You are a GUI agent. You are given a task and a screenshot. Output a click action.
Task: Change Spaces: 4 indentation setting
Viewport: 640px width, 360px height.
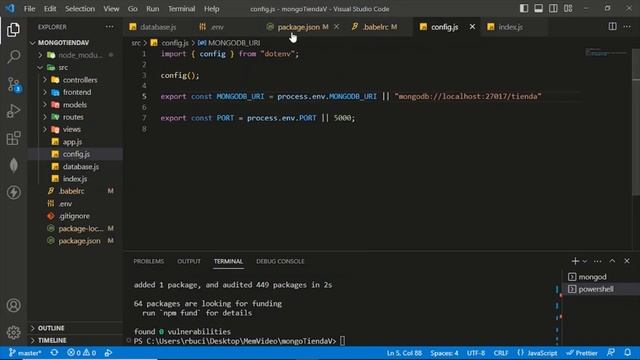tap(444, 353)
